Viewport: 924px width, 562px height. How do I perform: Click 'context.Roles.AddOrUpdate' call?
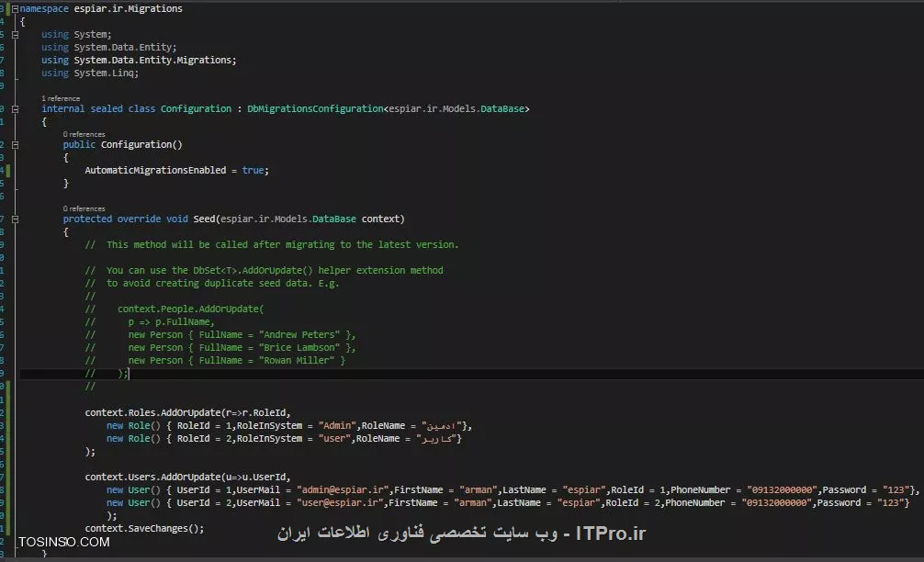[152, 413]
